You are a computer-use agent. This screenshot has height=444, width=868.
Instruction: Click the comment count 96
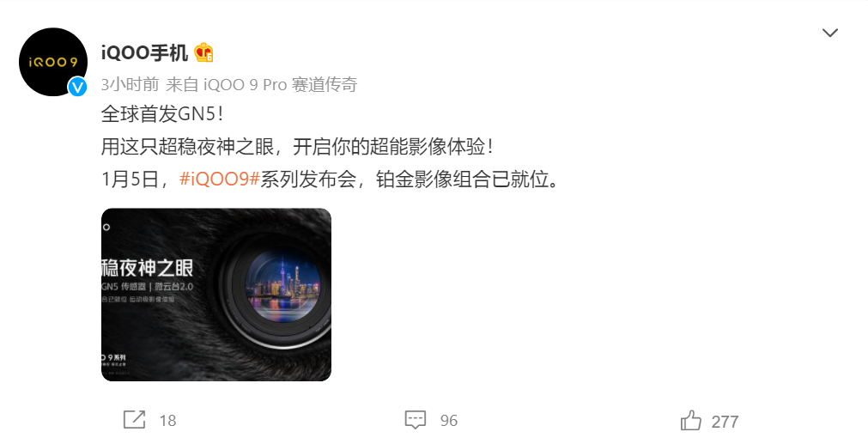click(449, 421)
